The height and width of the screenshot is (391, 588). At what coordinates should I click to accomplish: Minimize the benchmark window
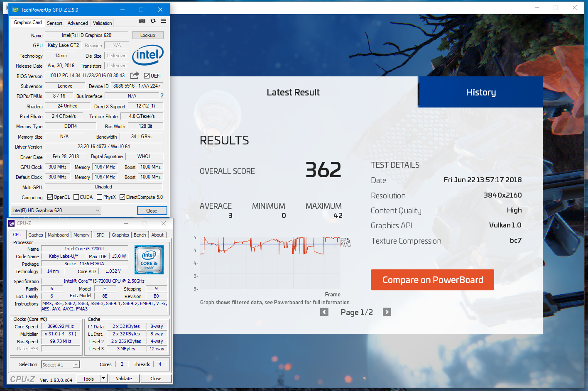(537, 7)
